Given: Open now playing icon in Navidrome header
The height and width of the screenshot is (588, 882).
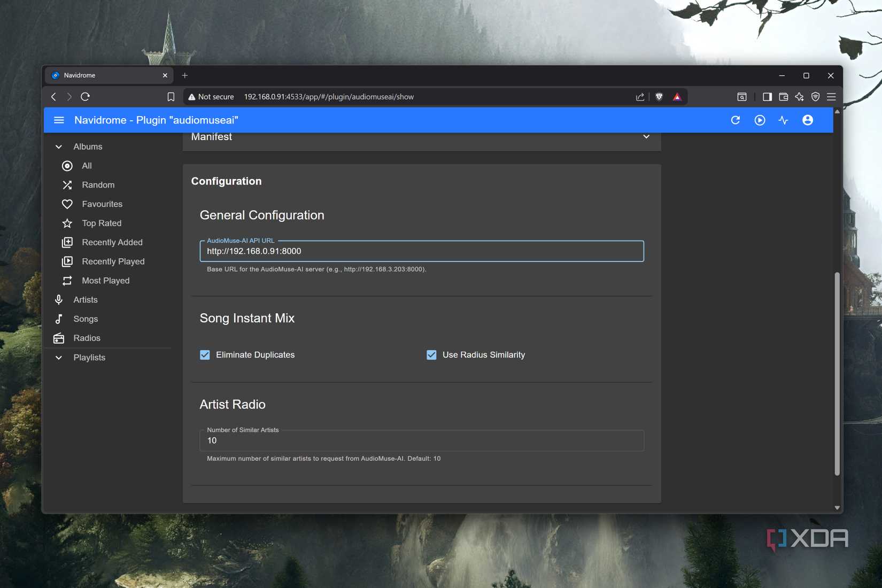Looking at the screenshot, I should 760,120.
